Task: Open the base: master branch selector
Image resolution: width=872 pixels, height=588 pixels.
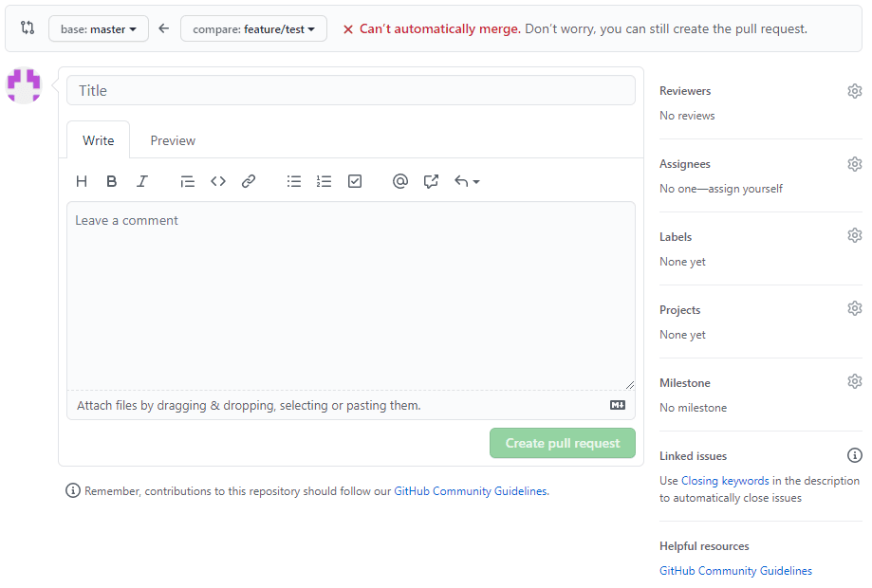Action: (98, 28)
